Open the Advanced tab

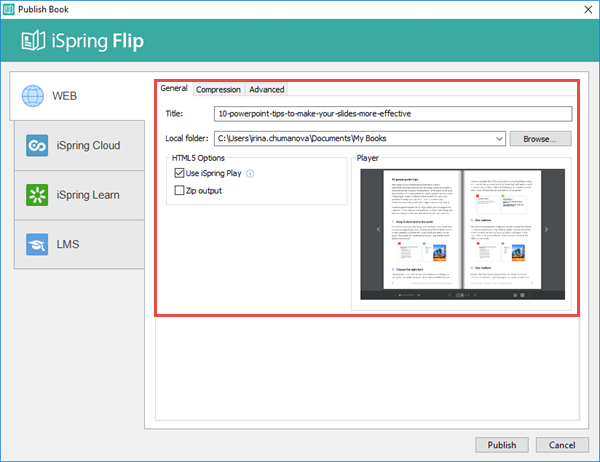267,90
